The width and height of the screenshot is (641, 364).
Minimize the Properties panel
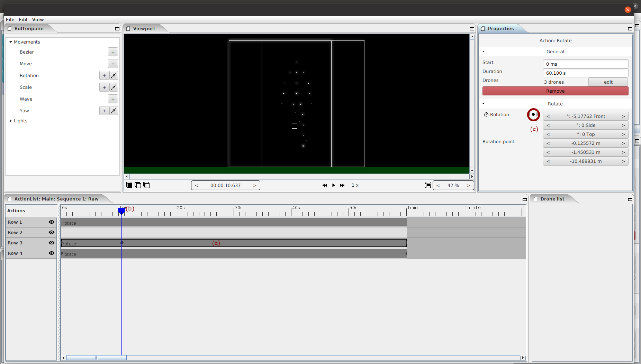pyautogui.click(x=630, y=29)
